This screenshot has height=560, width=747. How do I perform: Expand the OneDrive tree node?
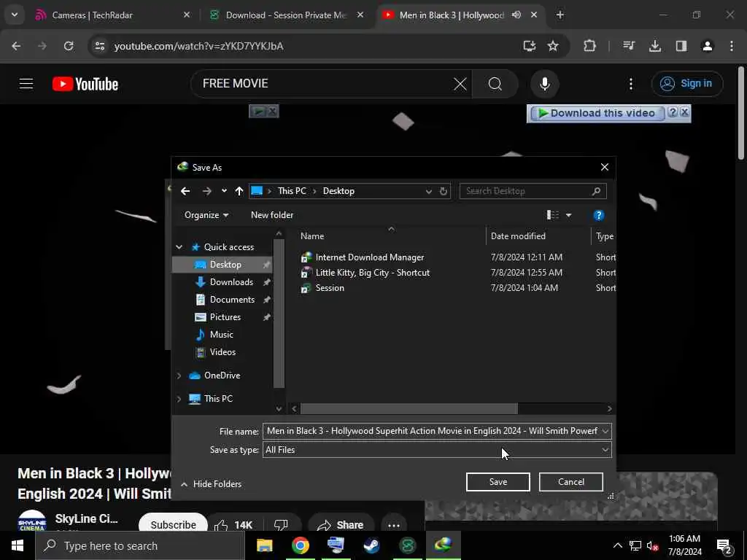[179, 376]
